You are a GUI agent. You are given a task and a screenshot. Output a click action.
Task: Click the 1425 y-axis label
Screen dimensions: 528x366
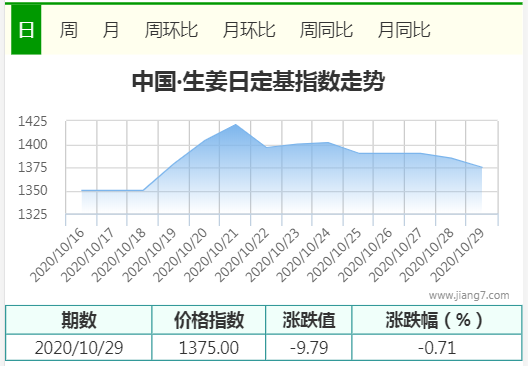[33, 122]
